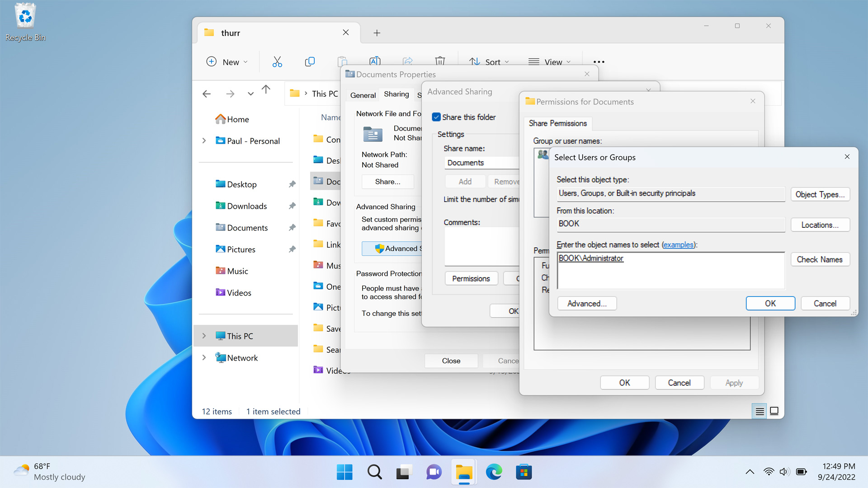Switch to details view icon in status bar

tap(759, 411)
